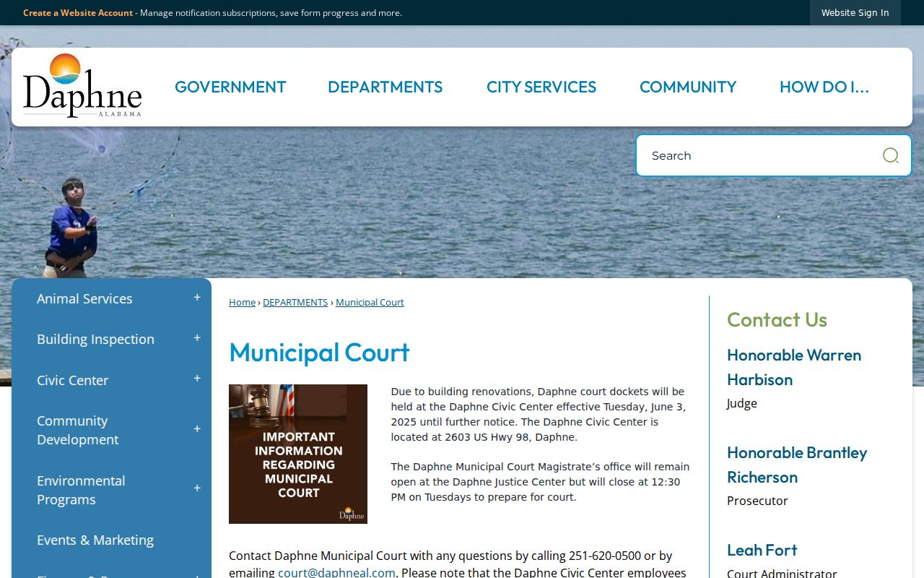Click the DEPARTMENTS breadcrumb link

click(295, 302)
